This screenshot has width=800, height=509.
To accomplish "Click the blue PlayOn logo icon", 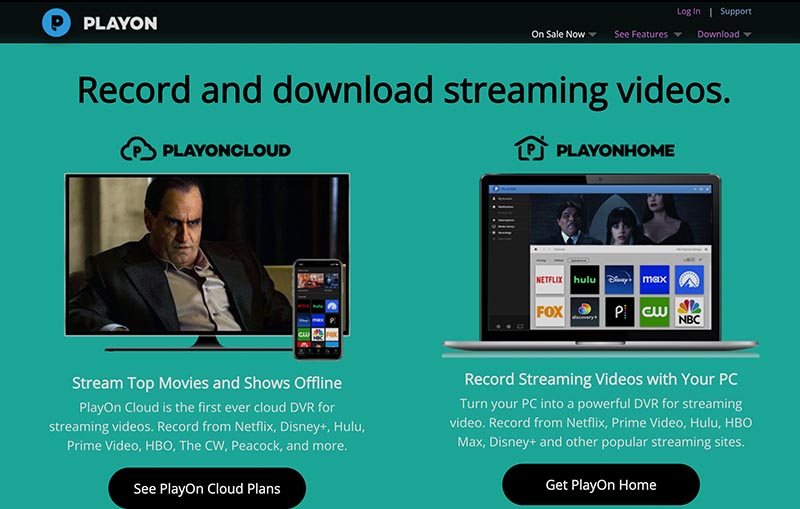I will point(56,23).
